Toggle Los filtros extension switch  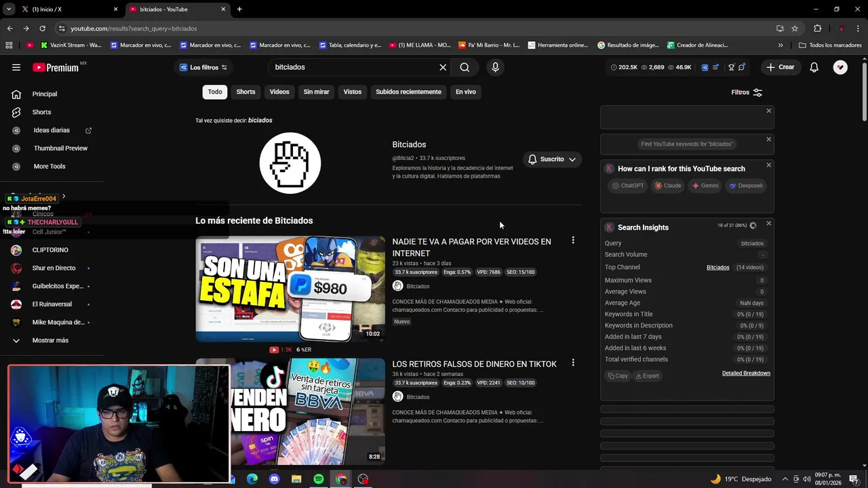click(x=203, y=67)
